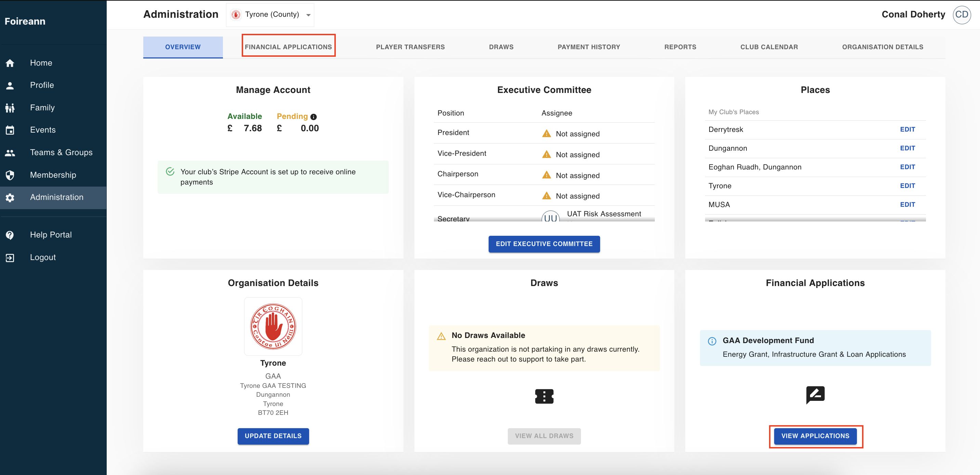Select the GAA Development Fund info icon
The image size is (980, 475).
(x=712, y=341)
